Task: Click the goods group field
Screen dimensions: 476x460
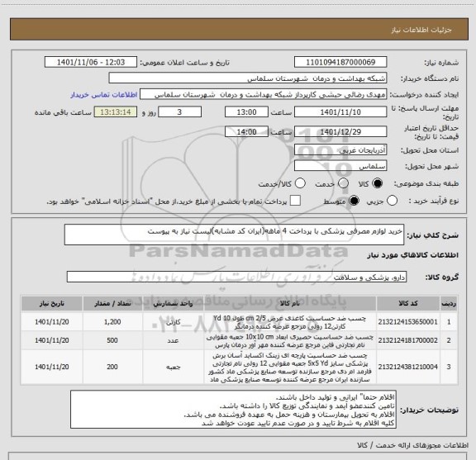Action: point(236,277)
